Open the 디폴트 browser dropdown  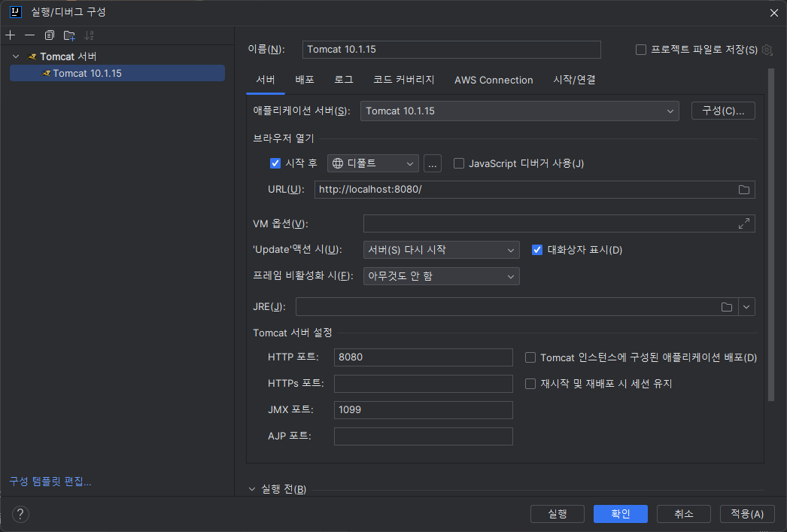pyautogui.click(x=373, y=163)
